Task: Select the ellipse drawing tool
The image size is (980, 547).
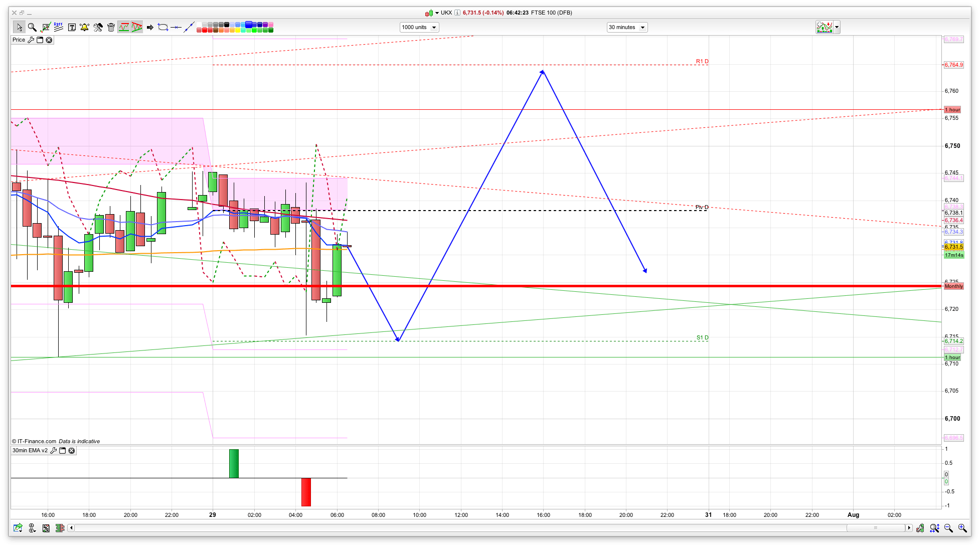Action: click(162, 27)
